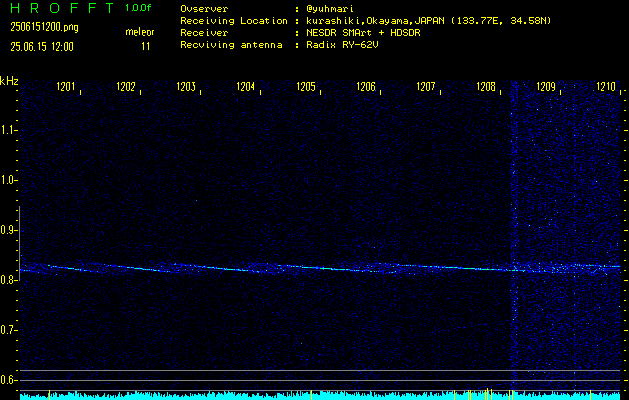Viewport: 629px width, 400px height.
Task: Click the 1208 time axis label
Action: coord(486,87)
